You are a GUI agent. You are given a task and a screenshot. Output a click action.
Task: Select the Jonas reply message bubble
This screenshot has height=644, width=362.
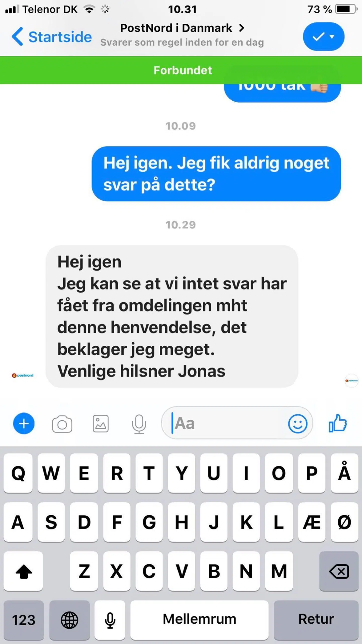pyautogui.click(x=172, y=316)
